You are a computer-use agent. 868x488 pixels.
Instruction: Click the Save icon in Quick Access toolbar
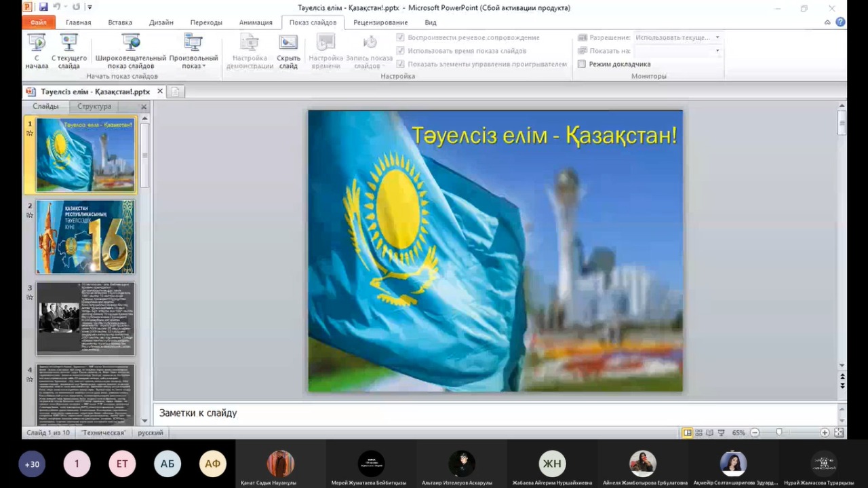point(43,7)
